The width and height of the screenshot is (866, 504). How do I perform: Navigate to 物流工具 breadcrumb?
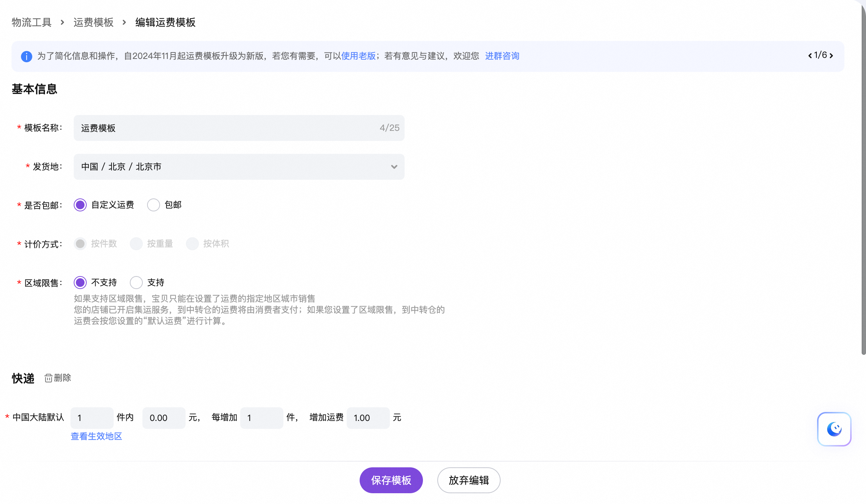tap(32, 22)
